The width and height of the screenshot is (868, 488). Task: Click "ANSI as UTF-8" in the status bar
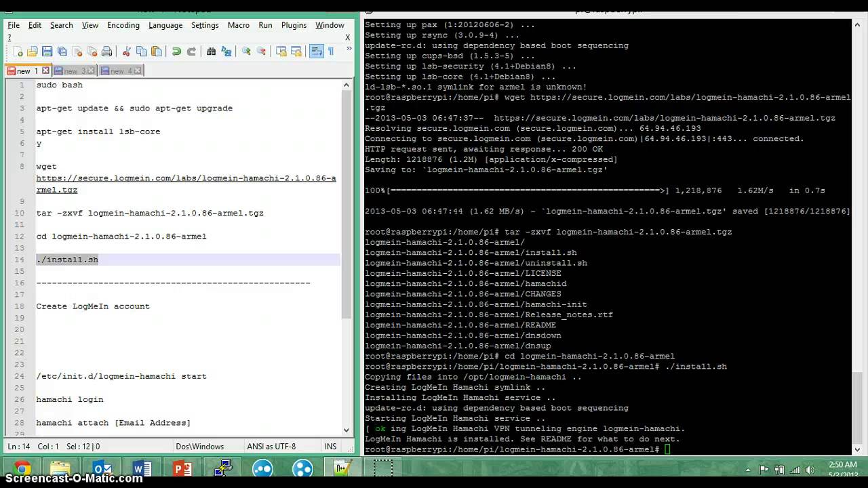pos(271,447)
